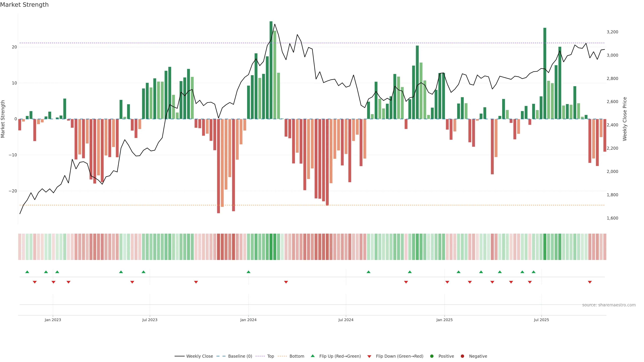
Task: Click the last red flip-down triangle marker
Action: [590, 282]
